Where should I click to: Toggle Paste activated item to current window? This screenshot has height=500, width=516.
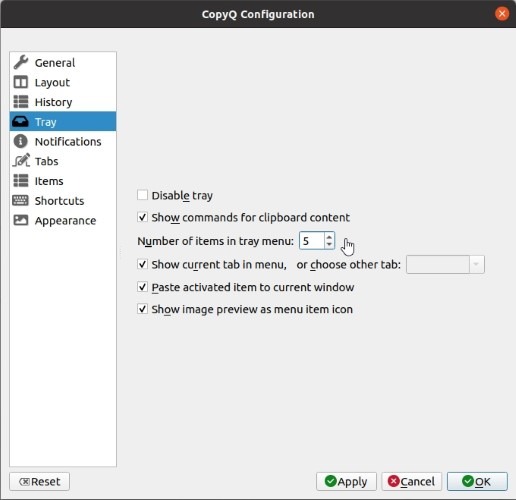(x=142, y=287)
